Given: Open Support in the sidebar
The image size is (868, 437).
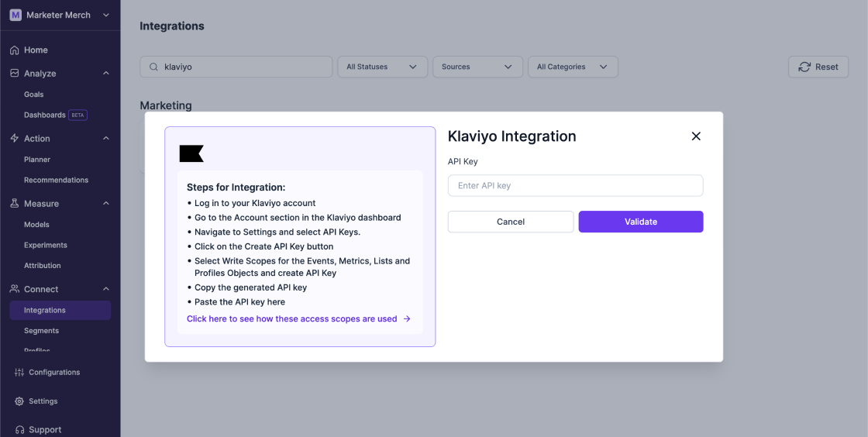Looking at the screenshot, I should click(x=45, y=430).
